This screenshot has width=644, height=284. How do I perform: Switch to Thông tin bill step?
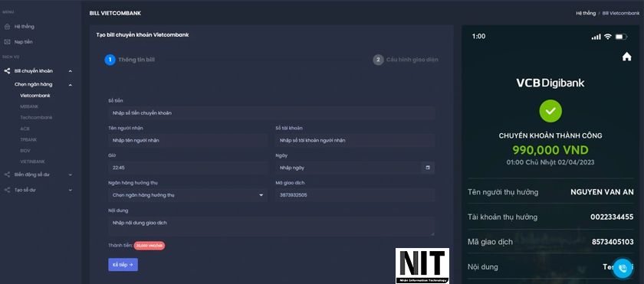(136, 60)
